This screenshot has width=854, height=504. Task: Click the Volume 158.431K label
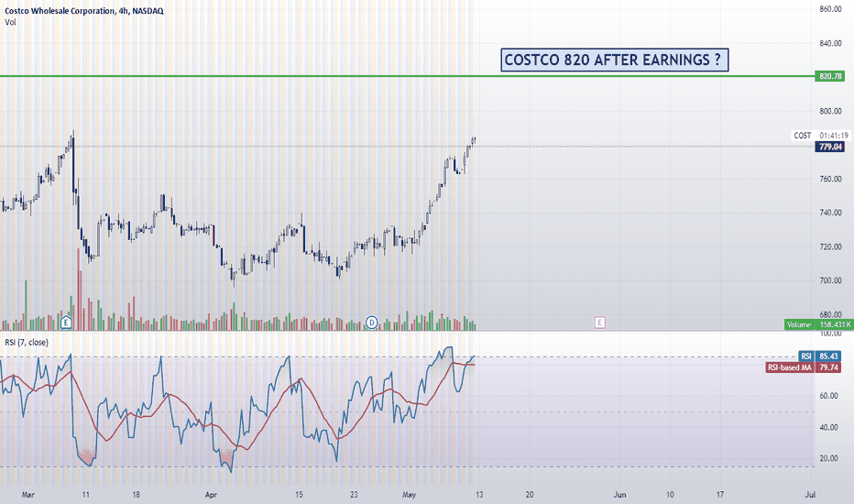coord(818,324)
